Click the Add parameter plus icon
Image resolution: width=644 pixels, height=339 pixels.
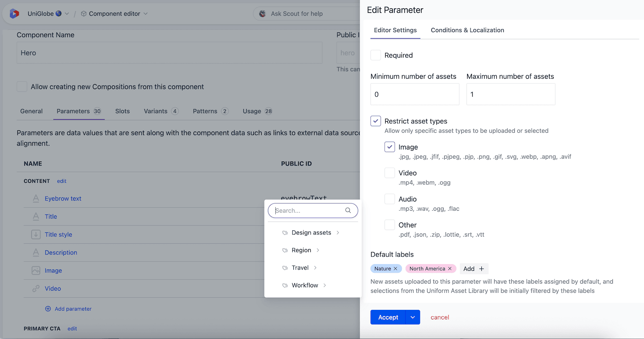pyautogui.click(x=49, y=309)
